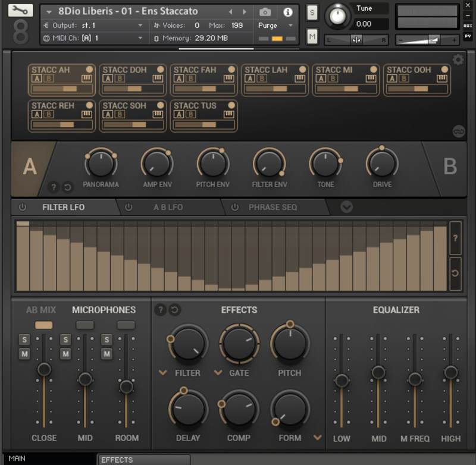Select layer A on STACC AH
The height and width of the screenshot is (465, 476).
(x=37, y=78)
